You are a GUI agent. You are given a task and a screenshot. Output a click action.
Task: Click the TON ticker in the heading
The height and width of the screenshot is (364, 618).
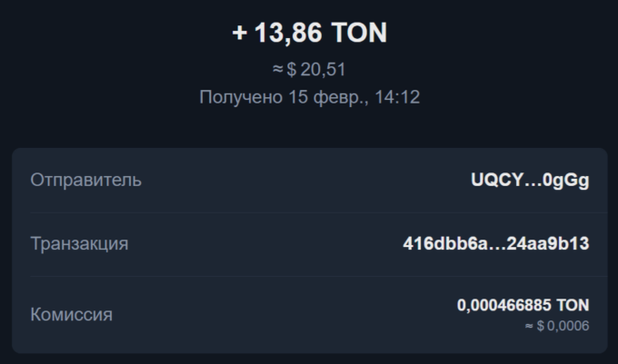[358, 34]
